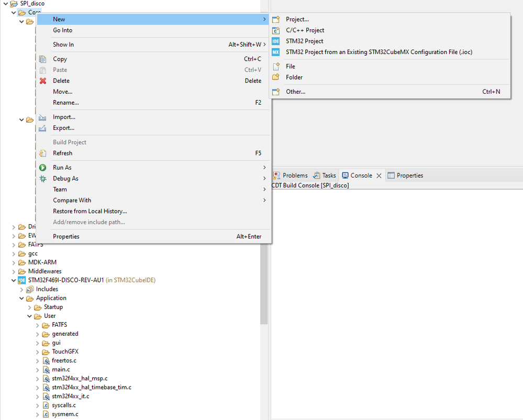Expand the Middlewares folder

click(x=14, y=272)
